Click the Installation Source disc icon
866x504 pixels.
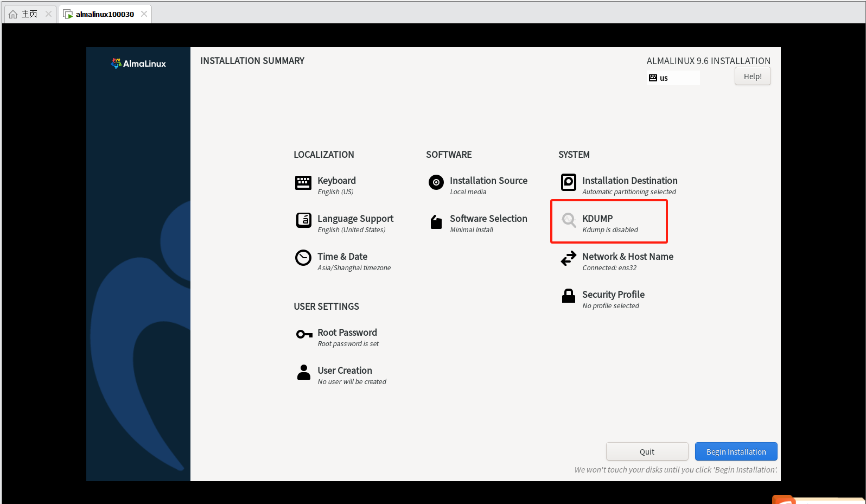click(x=436, y=182)
